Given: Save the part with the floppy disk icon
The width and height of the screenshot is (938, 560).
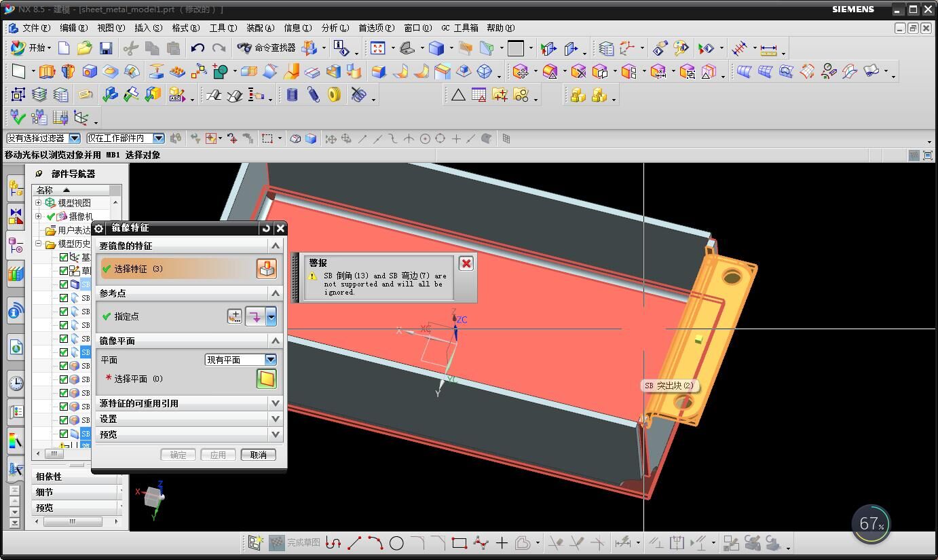Looking at the screenshot, I should (105, 48).
